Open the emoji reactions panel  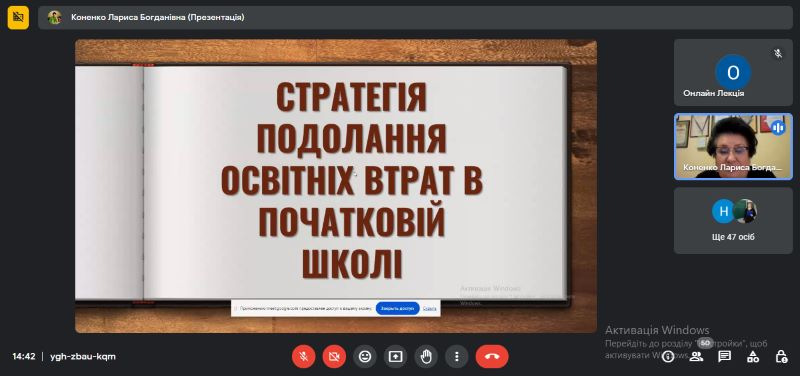click(365, 357)
